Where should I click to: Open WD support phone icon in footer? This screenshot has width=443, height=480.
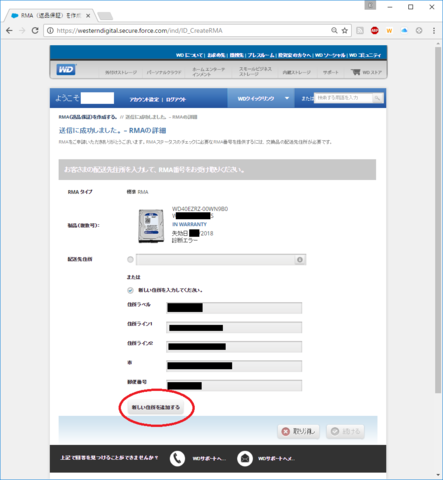[177, 459]
